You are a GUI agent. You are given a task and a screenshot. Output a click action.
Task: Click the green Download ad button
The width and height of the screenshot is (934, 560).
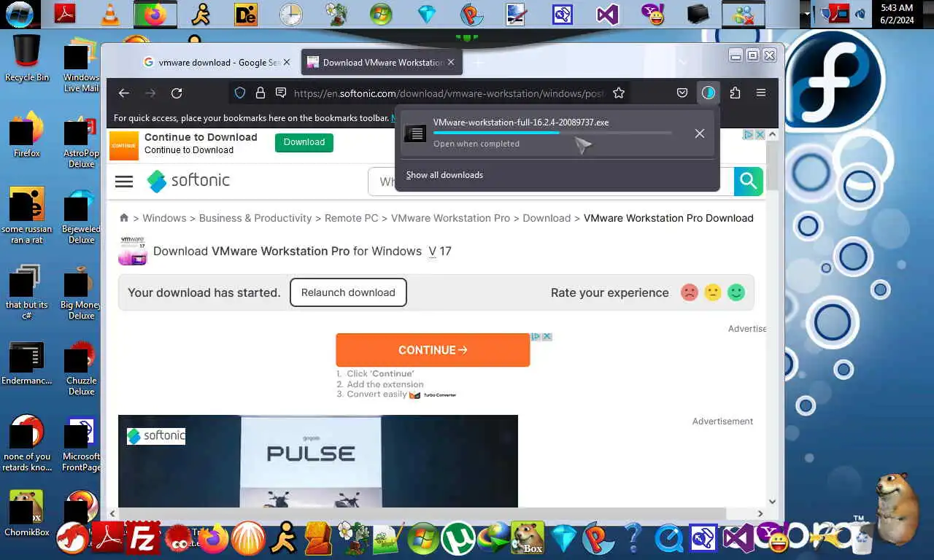click(x=304, y=142)
